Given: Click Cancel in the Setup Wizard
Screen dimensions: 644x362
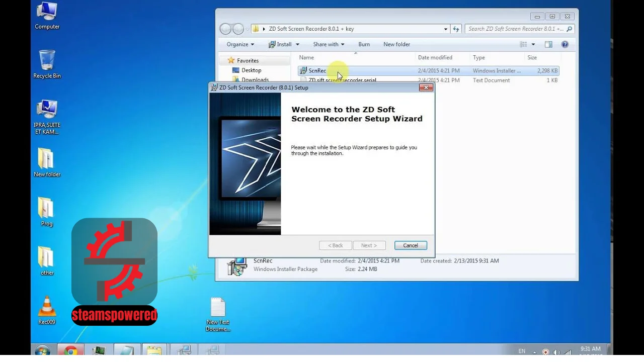Looking at the screenshot, I should point(411,245).
